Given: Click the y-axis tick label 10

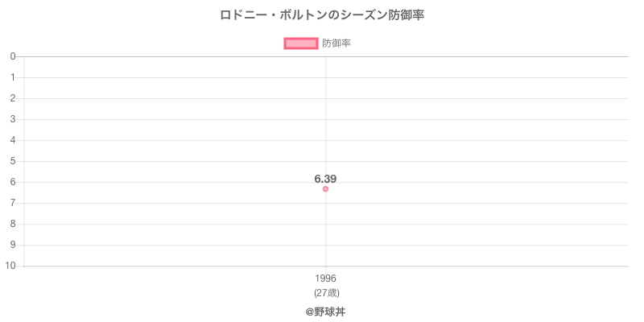Looking at the screenshot, I should [10, 266].
